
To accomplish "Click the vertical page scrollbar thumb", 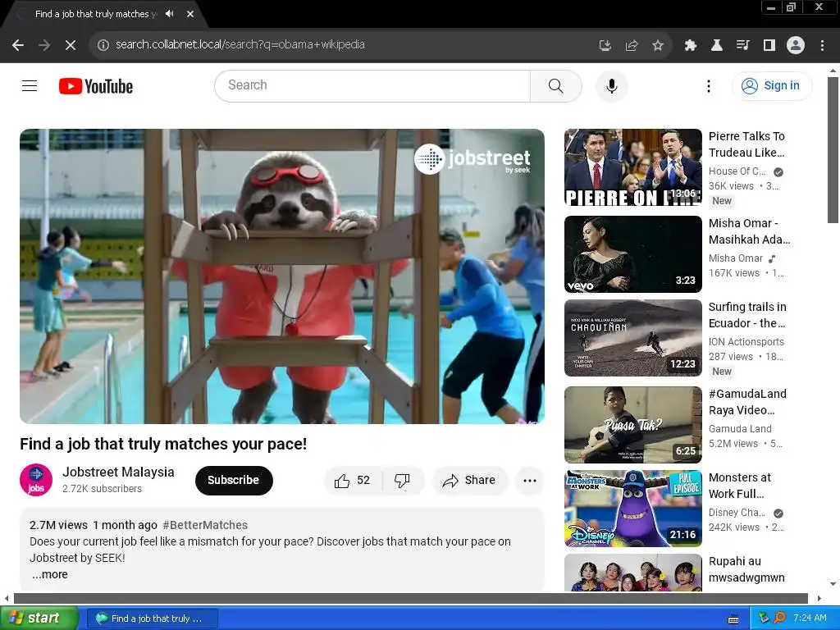I will tap(833, 150).
